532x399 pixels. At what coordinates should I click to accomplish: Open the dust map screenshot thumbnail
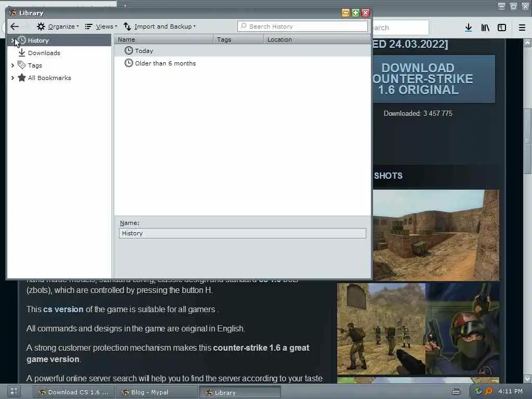pos(436,235)
